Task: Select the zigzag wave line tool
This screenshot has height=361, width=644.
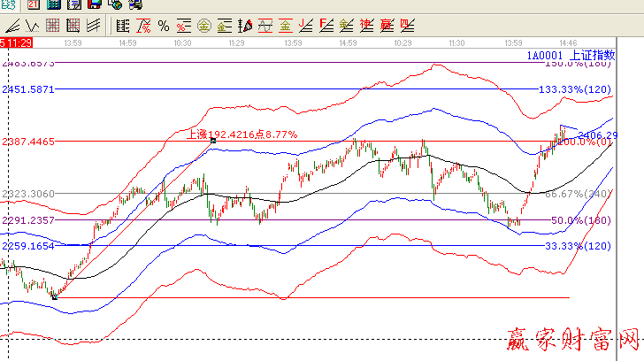Action: coord(32,26)
